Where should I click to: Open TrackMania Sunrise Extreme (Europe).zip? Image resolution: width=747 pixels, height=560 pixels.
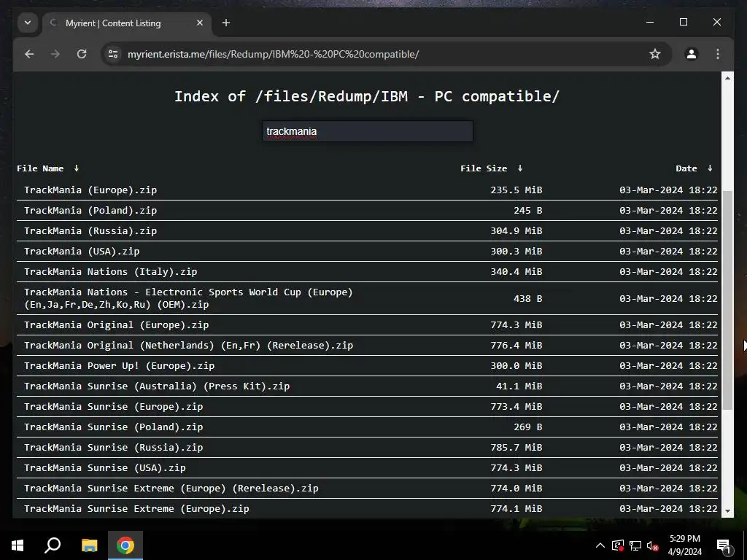(x=136, y=509)
